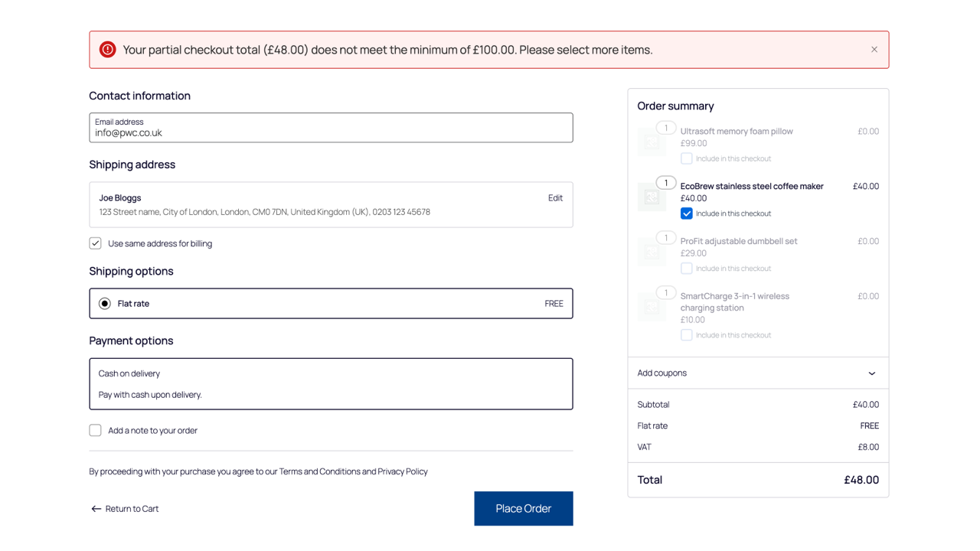Select the Flat rate shipping option
Screen dimensions: 980x551
tap(104, 303)
